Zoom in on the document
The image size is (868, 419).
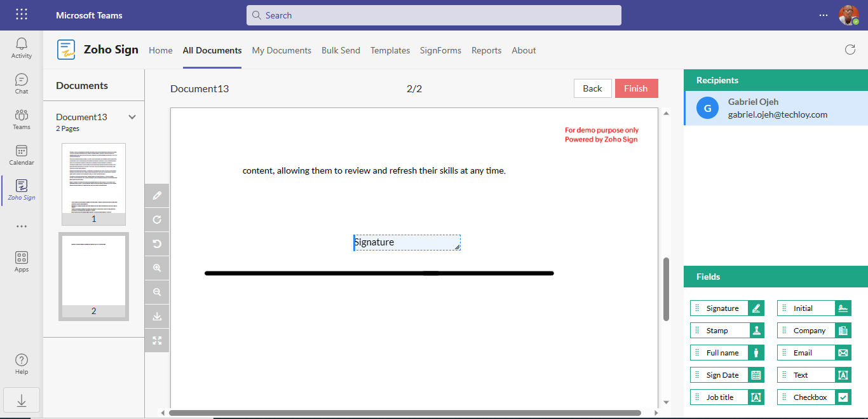pos(157,268)
